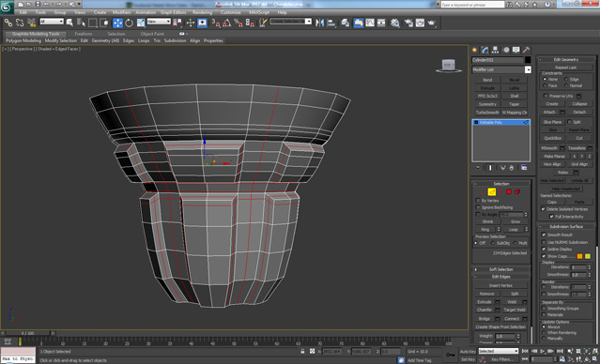Click the yellow Show Cage color swatch
The width and height of the screenshot is (600, 364).
(588, 256)
